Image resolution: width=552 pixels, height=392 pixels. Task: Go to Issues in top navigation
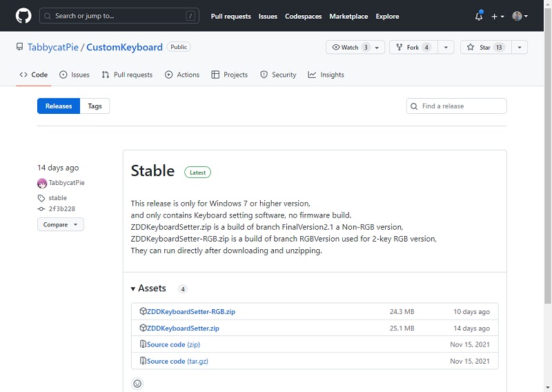tap(268, 16)
